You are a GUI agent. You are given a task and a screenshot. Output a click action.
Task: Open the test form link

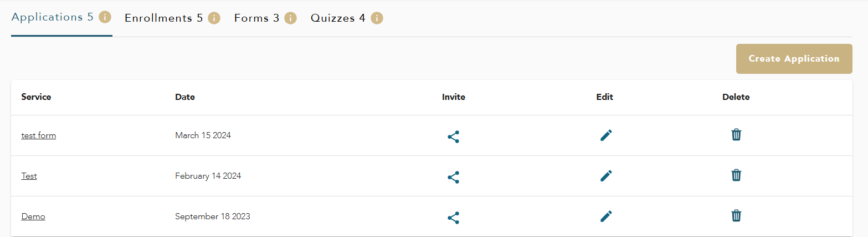(39, 135)
